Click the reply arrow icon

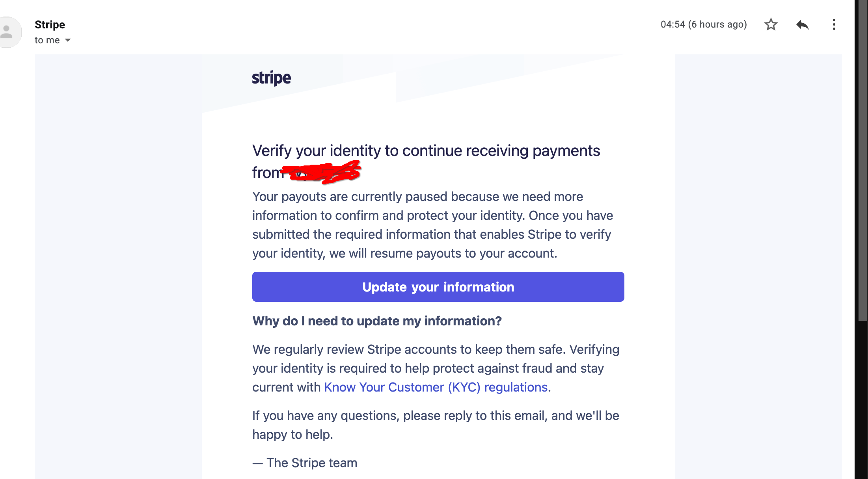coord(803,24)
